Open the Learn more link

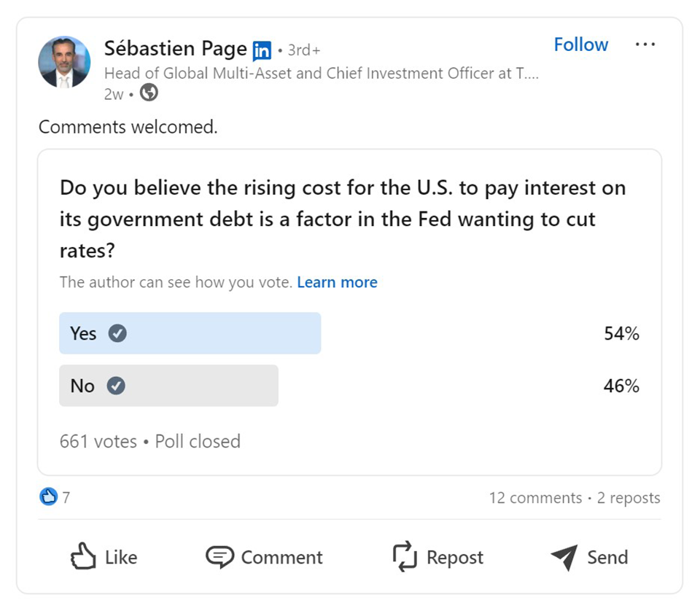click(337, 282)
